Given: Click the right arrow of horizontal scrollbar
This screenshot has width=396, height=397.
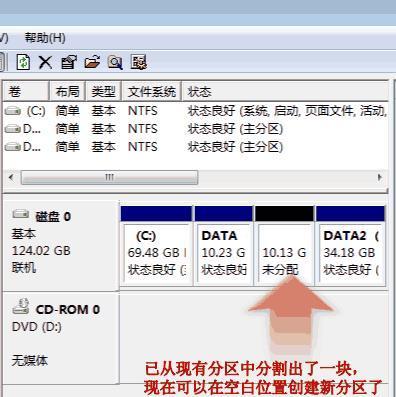Looking at the screenshot, I should coord(379,177).
